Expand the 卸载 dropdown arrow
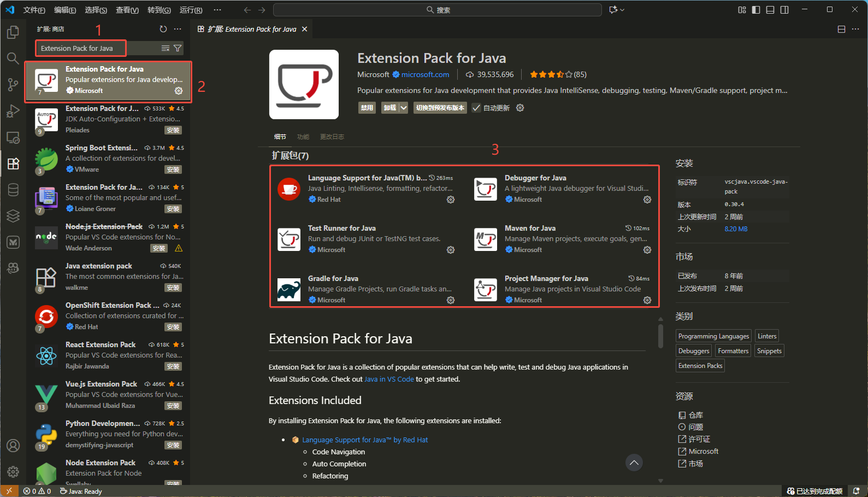Viewport: 868px width, 497px height. click(x=404, y=108)
